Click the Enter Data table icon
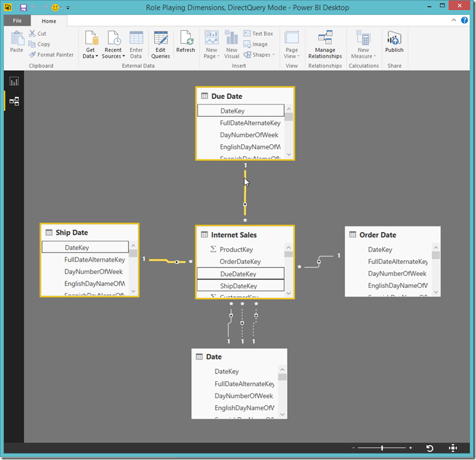 point(137,38)
